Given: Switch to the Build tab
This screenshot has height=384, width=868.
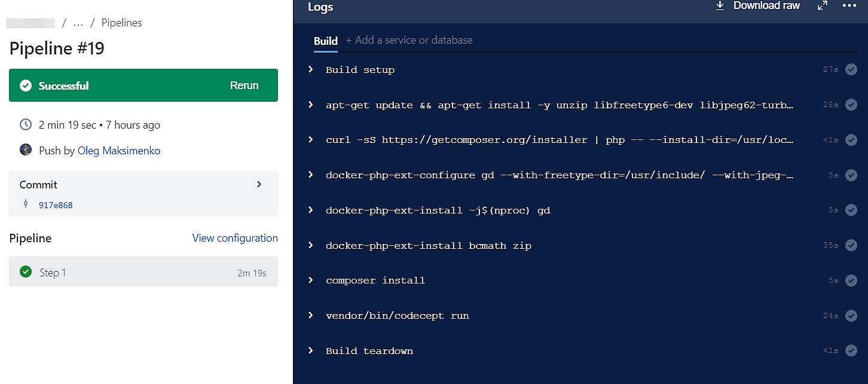Looking at the screenshot, I should [x=326, y=41].
